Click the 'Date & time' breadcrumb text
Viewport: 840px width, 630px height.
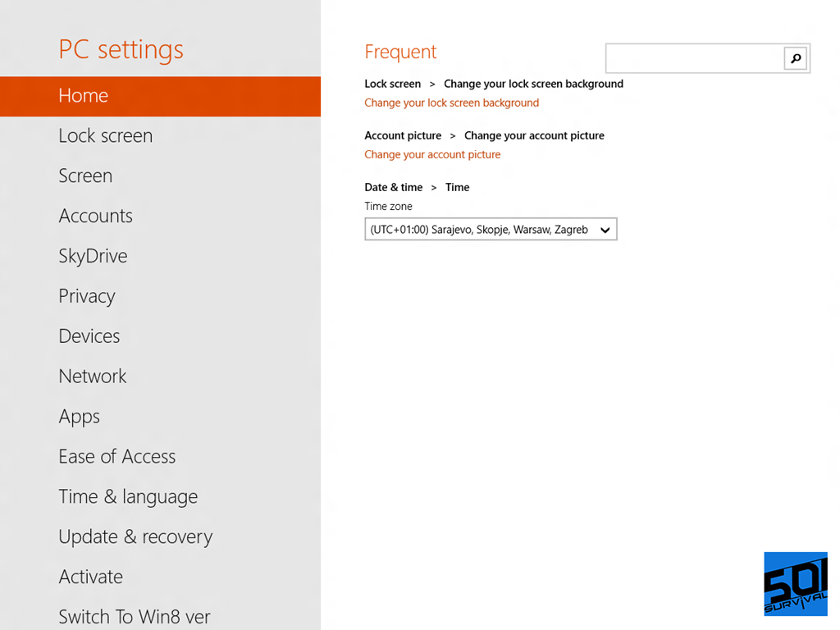coord(393,188)
